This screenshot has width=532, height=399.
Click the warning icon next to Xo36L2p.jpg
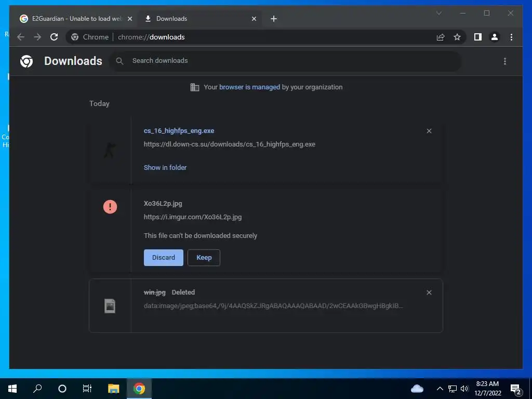coord(110,207)
